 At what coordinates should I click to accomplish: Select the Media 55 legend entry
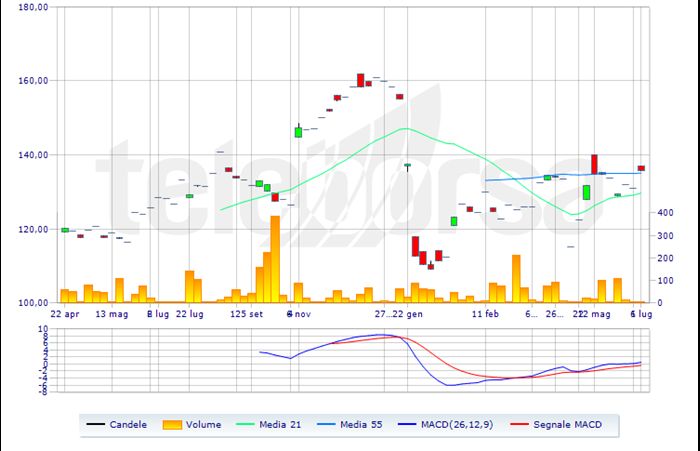click(x=350, y=425)
